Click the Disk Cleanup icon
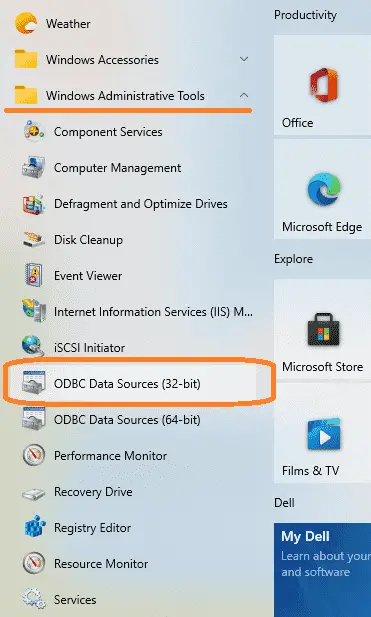The width and height of the screenshot is (371, 617). (33, 240)
